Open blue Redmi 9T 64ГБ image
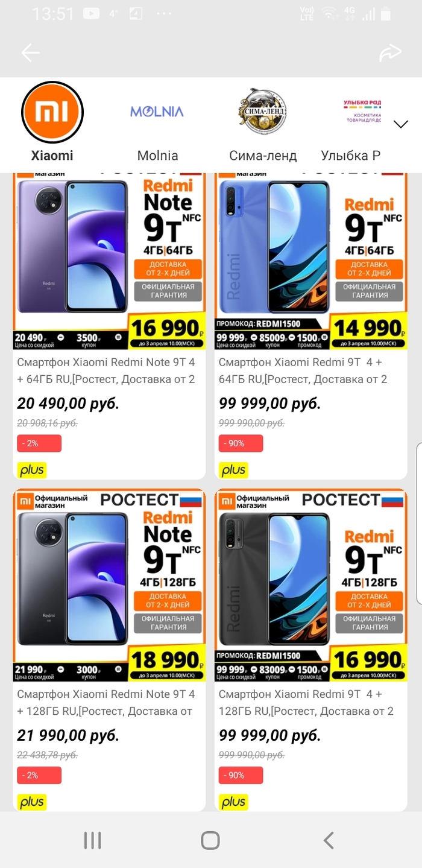The image size is (422, 868). point(311,262)
